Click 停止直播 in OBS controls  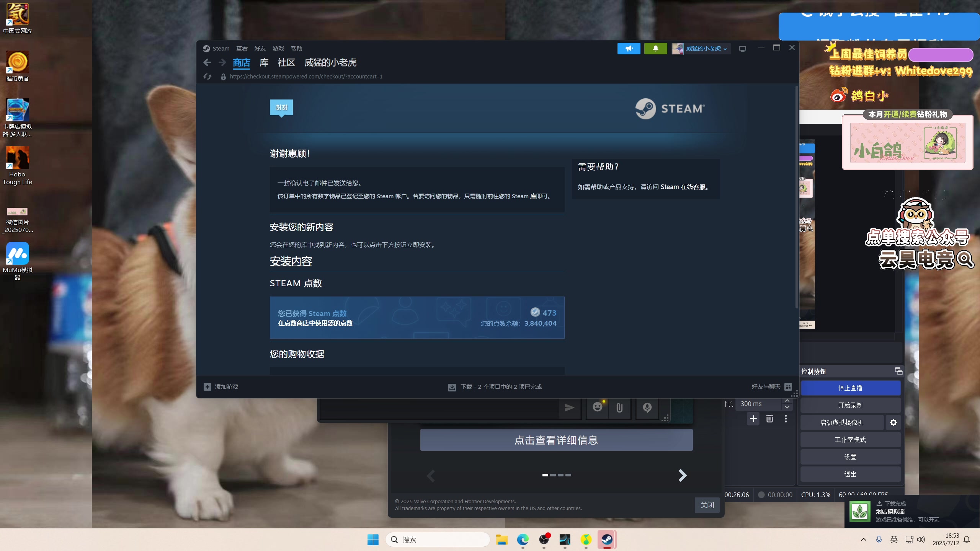850,388
